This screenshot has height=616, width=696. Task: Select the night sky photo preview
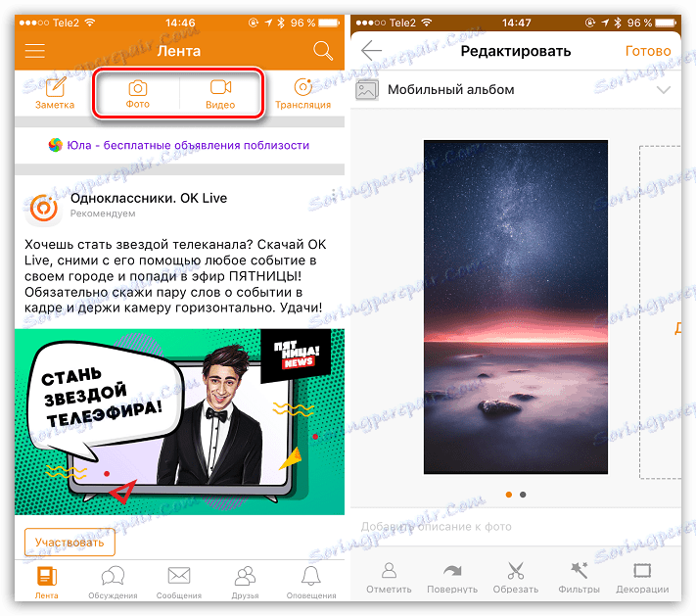pos(515,307)
